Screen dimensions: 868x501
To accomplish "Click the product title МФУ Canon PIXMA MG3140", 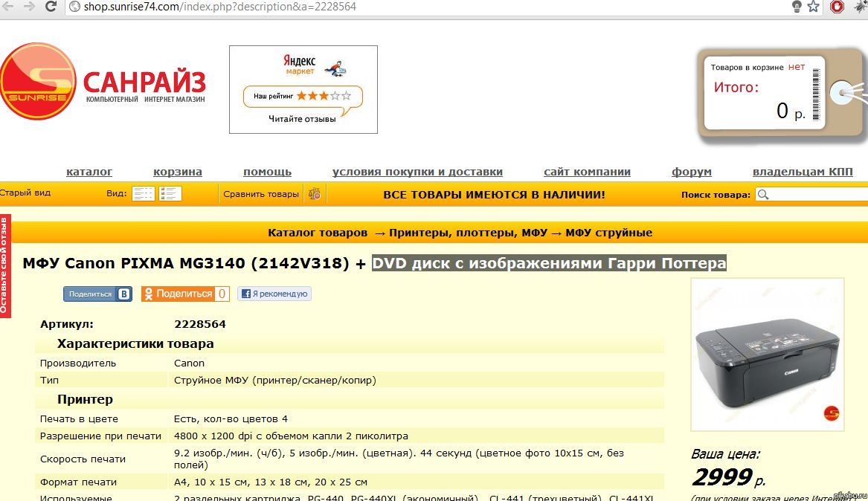I will pos(186,263).
